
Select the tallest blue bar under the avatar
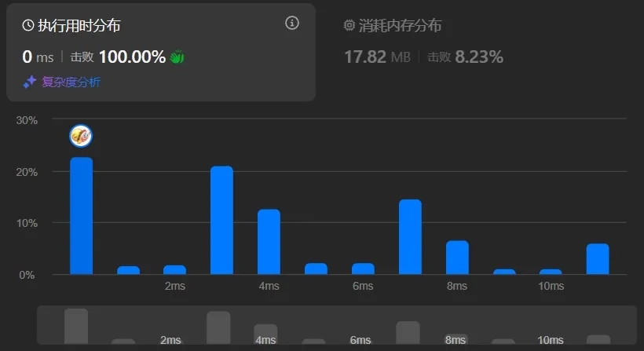pos(81,216)
